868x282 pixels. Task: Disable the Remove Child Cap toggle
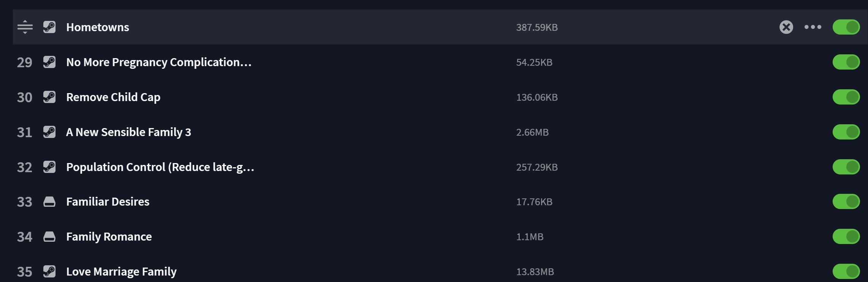tap(846, 97)
